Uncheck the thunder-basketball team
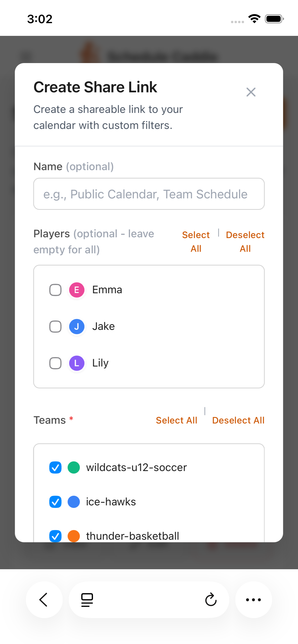This screenshot has height=644, width=298. (x=55, y=536)
